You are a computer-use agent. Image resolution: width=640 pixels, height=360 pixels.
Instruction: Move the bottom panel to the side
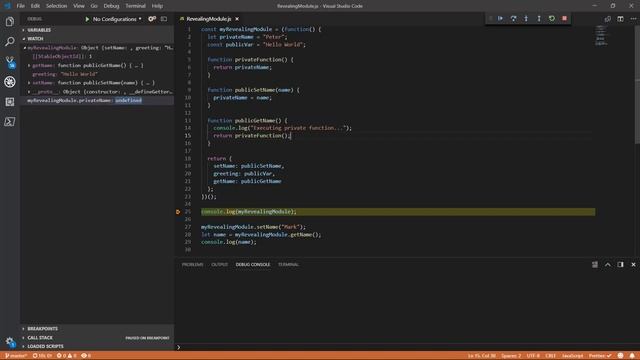pyautogui.click(x=620, y=264)
